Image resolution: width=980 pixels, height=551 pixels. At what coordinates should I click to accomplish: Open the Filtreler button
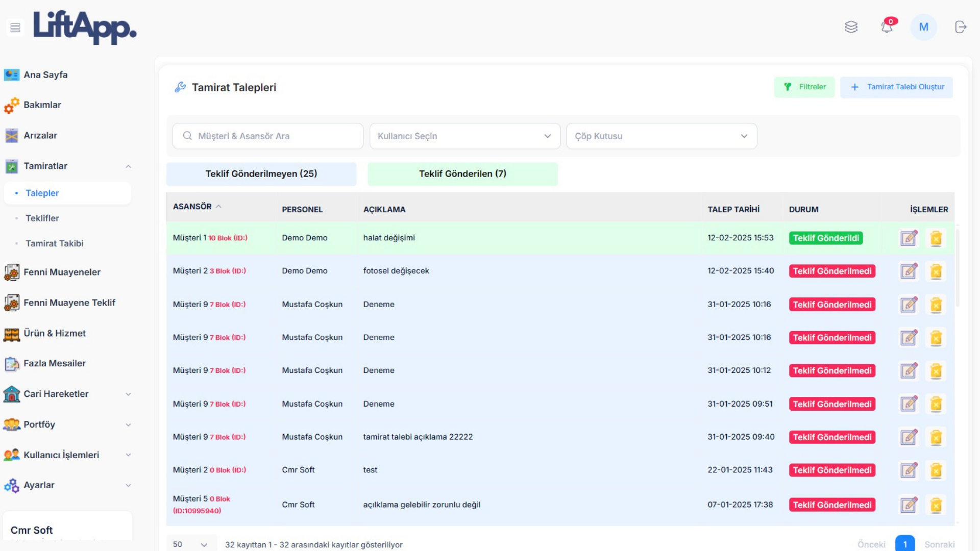[x=804, y=87]
